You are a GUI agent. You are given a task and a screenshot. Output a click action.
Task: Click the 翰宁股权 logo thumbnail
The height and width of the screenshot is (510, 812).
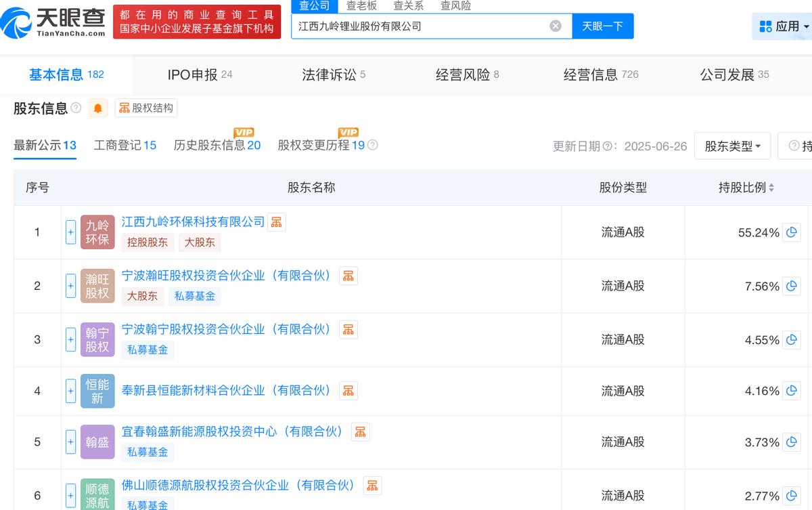tap(97, 339)
